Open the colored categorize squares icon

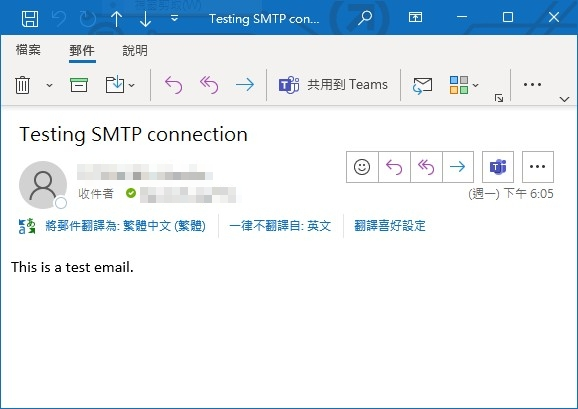click(459, 85)
